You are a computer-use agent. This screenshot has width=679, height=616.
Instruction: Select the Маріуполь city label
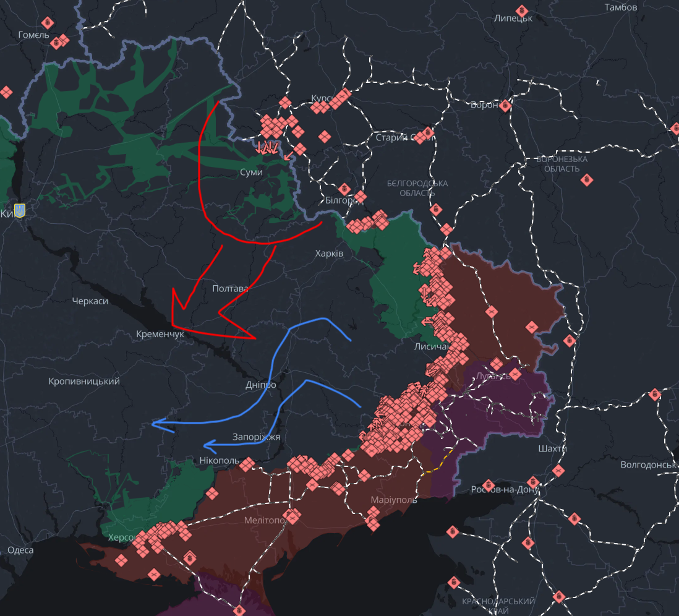click(x=394, y=500)
